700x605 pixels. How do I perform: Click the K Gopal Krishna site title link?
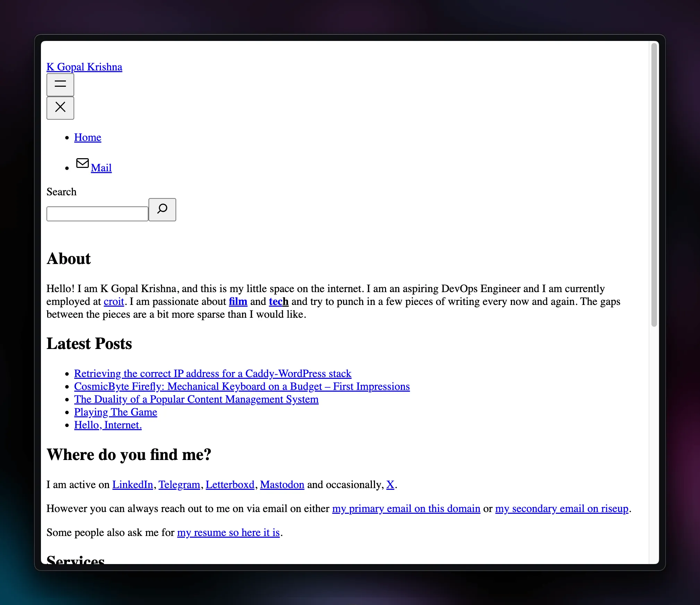coord(84,67)
